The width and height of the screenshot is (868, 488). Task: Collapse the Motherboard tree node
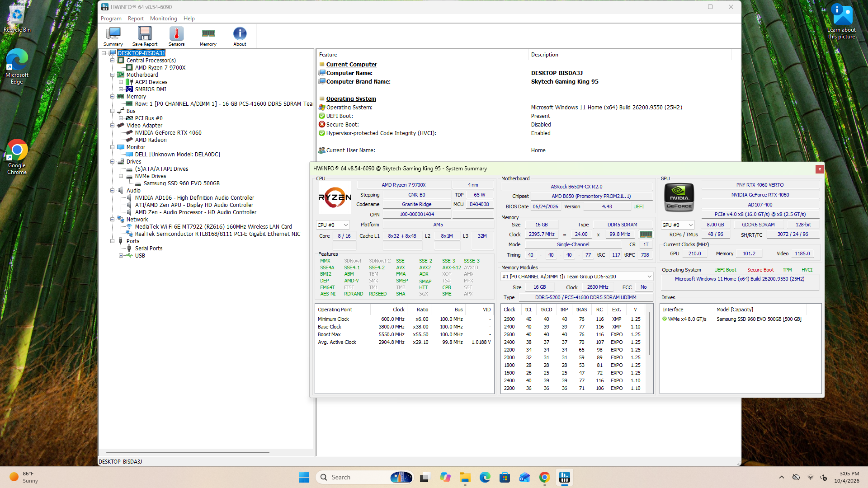click(x=112, y=75)
